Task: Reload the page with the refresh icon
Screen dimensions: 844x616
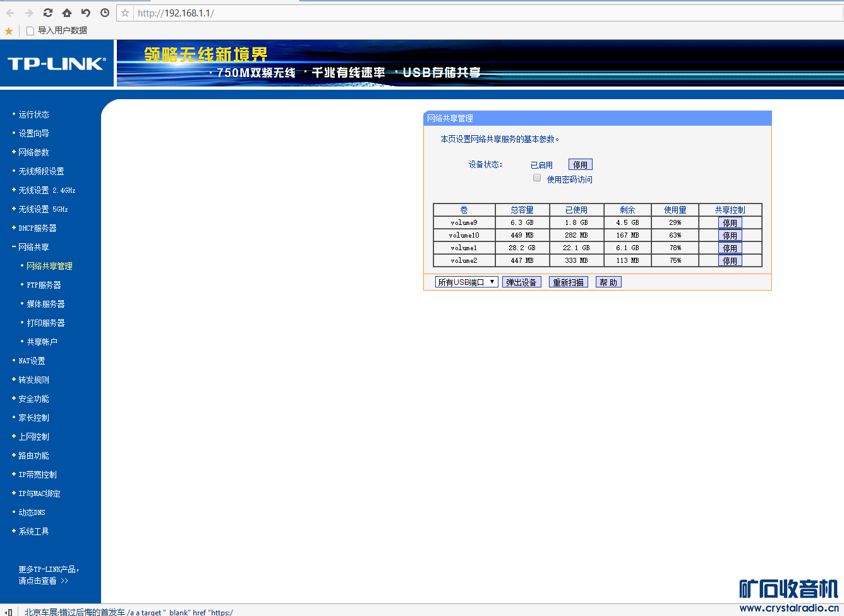Action: click(48, 13)
